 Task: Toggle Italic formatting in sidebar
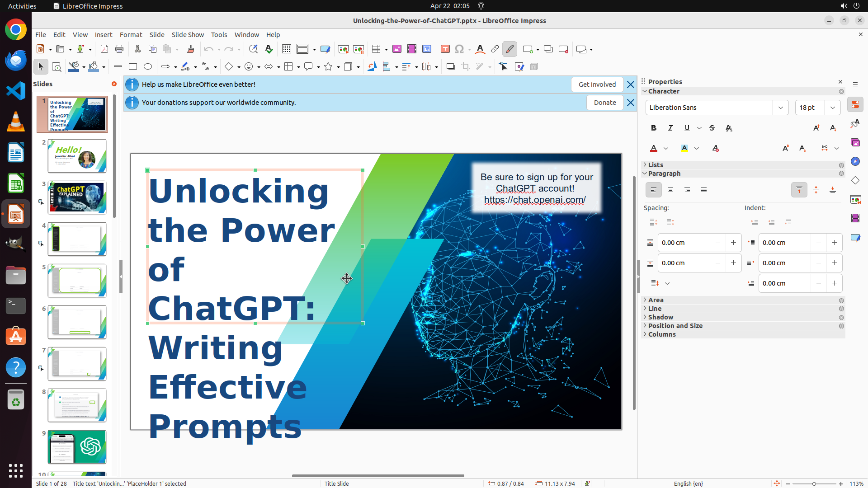(670, 128)
